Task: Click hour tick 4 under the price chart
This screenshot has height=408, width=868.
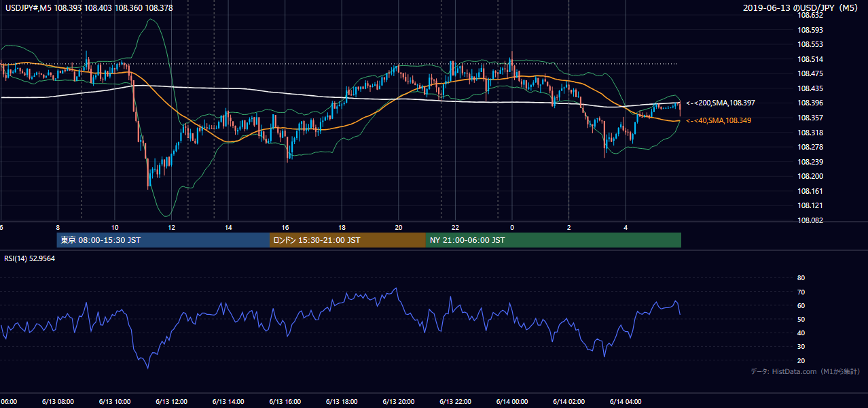Action: 626,227
